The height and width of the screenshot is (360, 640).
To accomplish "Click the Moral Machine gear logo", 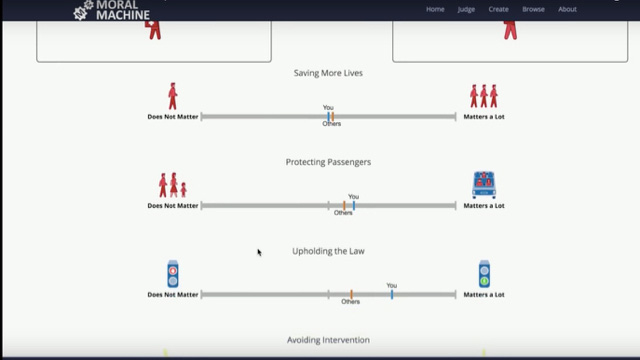I will point(83,10).
